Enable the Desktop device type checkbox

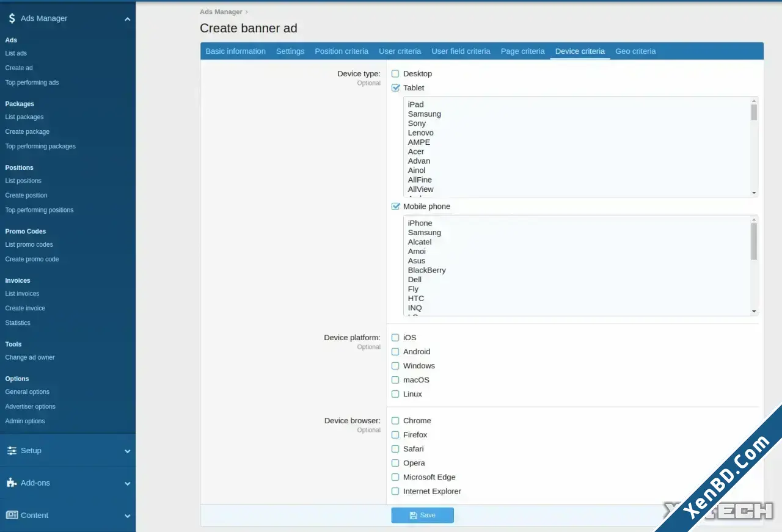point(395,74)
